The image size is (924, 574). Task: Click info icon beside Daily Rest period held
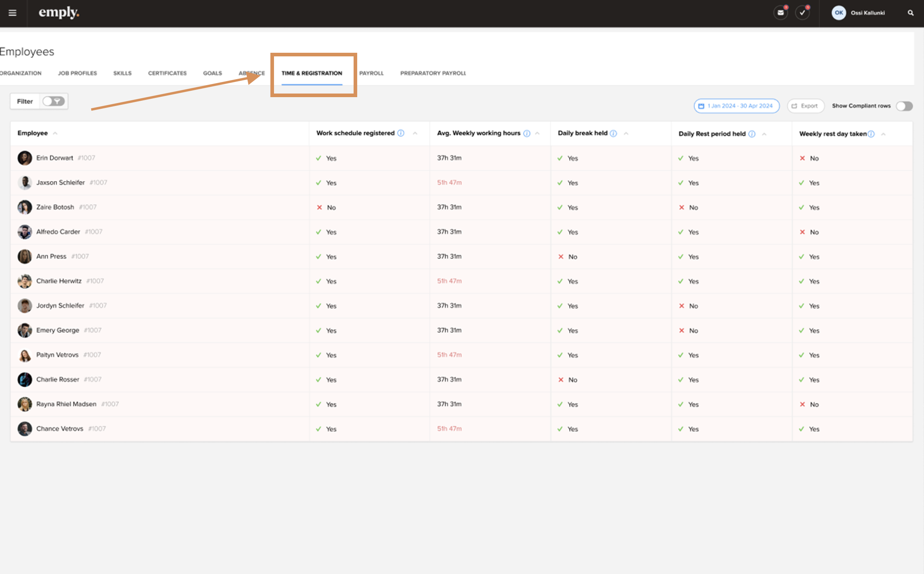[x=752, y=134]
